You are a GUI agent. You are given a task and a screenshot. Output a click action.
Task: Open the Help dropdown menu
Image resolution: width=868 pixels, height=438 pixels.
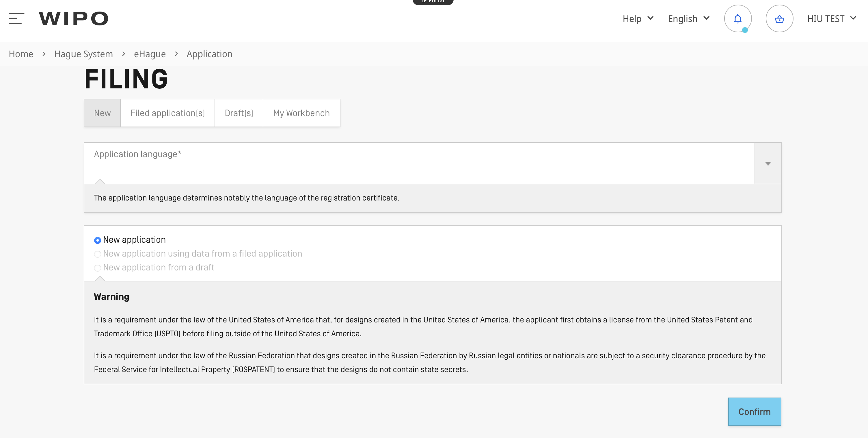638,18
